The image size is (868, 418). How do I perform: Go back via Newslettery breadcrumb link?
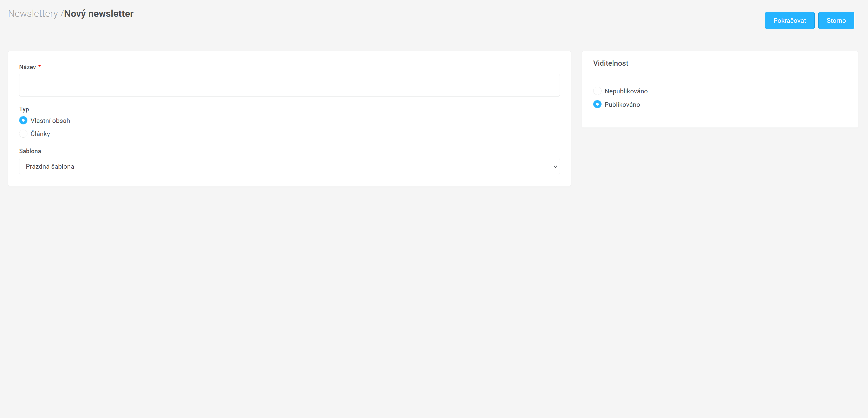coord(33,13)
